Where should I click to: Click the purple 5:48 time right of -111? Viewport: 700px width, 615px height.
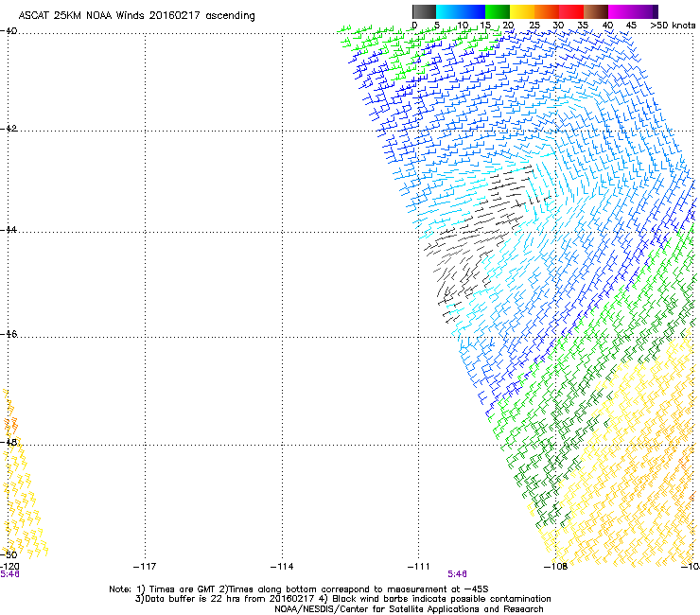[x=457, y=574]
